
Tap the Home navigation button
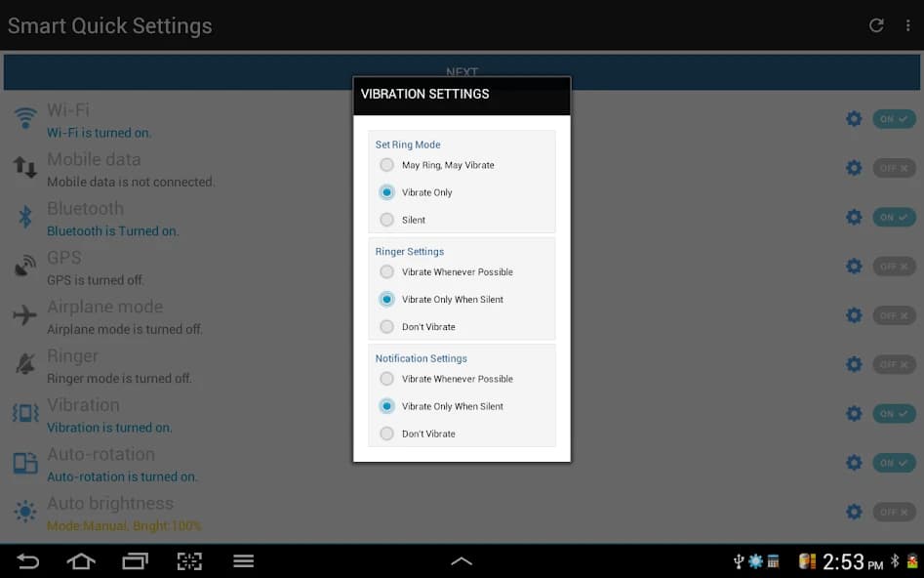pos(82,561)
